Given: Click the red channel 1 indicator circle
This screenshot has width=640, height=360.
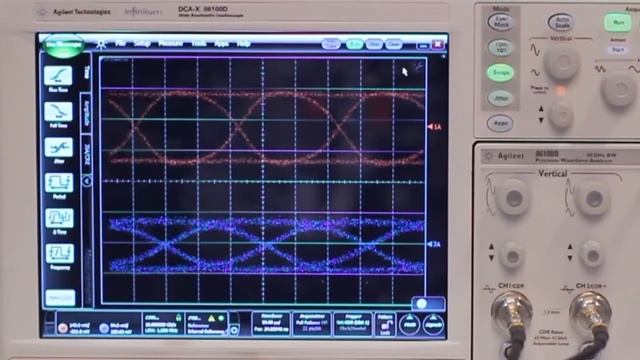Looking at the screenshot, I should pos(63,328).
